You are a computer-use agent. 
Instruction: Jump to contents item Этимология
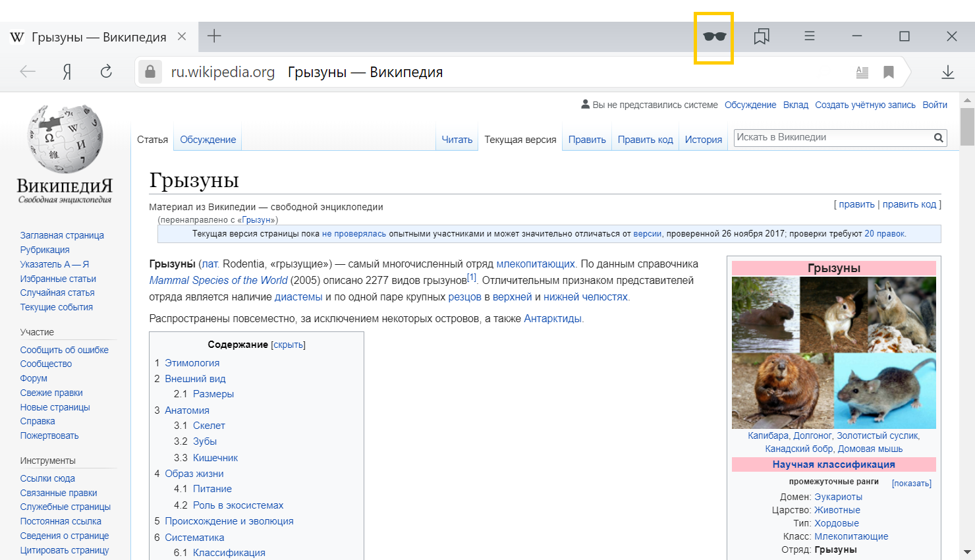[x=192, y=363]
